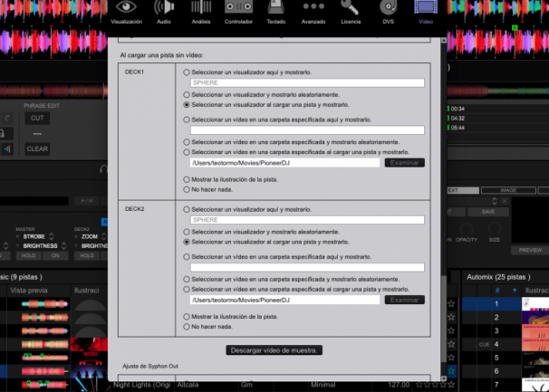The image size is (549, 392).
Task: DECK2: show folder video randomly
Action: tap(187, 280)
